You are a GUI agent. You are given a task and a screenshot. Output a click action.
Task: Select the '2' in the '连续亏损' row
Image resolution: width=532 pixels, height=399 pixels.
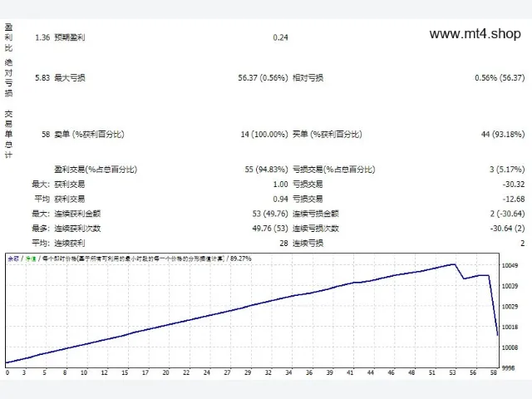[523, 243]
